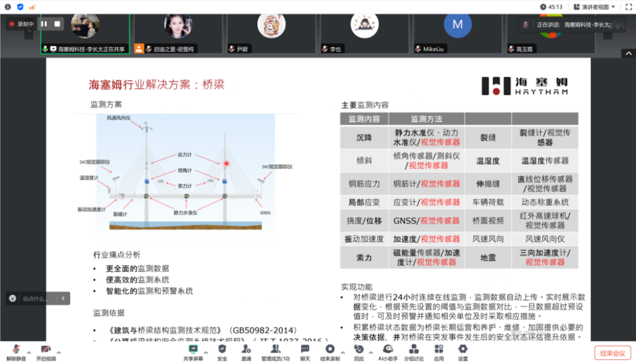The width and height of the screenshot is (636, 364).
Task: Click the blue security shield icon
Action: tap(20, 7)
